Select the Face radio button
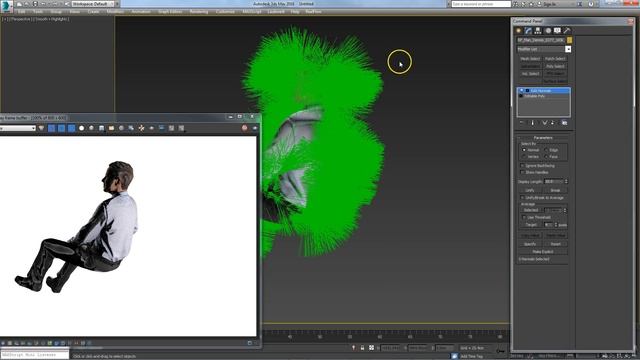 (x=546, y=157)
